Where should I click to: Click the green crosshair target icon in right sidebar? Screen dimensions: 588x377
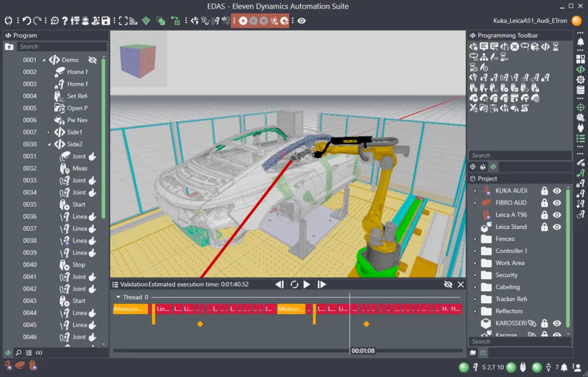pyautogui.click(x=580, y=108)
